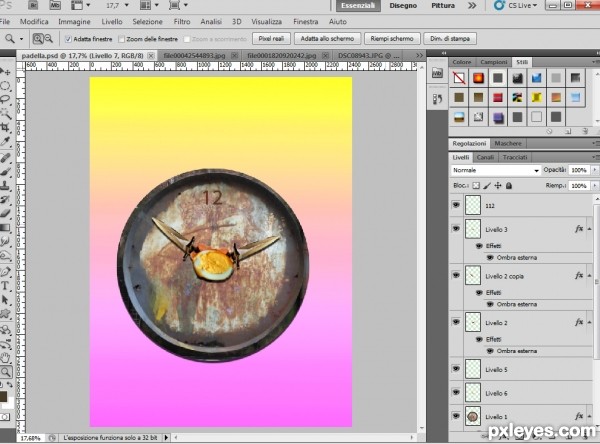Hide the layer named 112
Viewport: 600px width, 444px height.
(456, 205)
